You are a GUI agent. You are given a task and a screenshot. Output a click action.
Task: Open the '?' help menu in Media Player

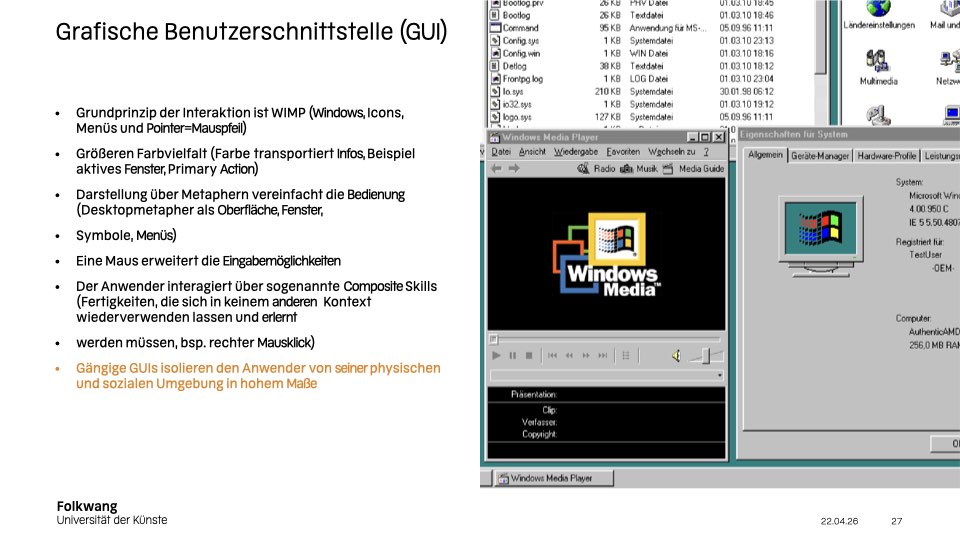click(x=706, y=152)
